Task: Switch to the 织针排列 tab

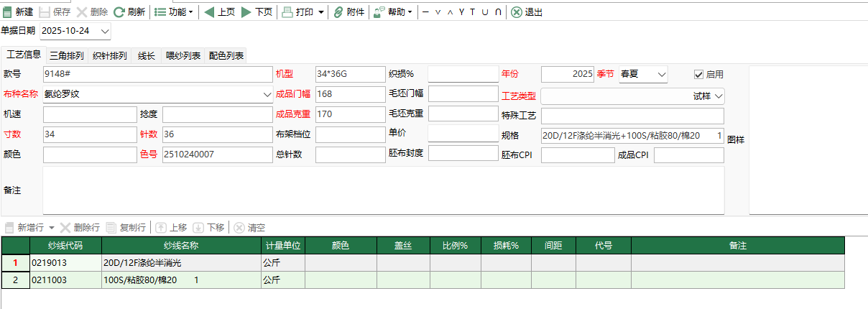Action: tap(110, 55)
